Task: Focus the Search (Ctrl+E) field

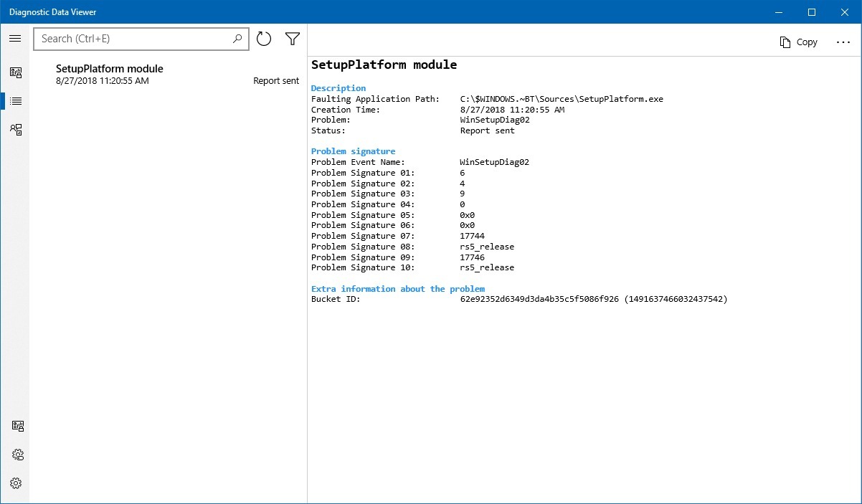Action: click(x=141, y=39)
